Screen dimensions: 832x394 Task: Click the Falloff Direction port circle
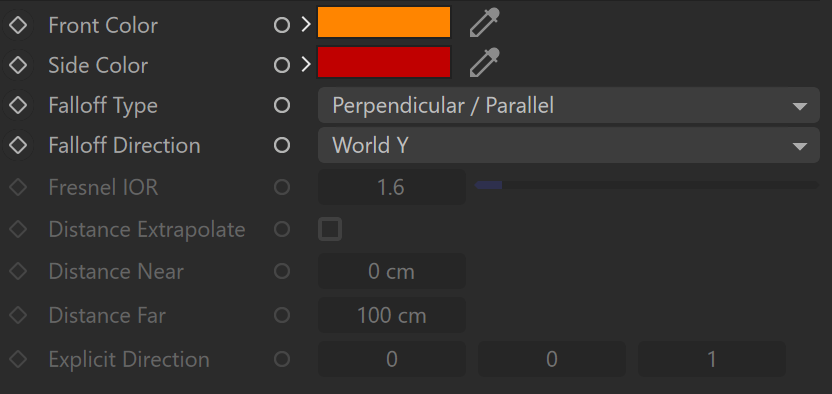click(x=282, y=145)
